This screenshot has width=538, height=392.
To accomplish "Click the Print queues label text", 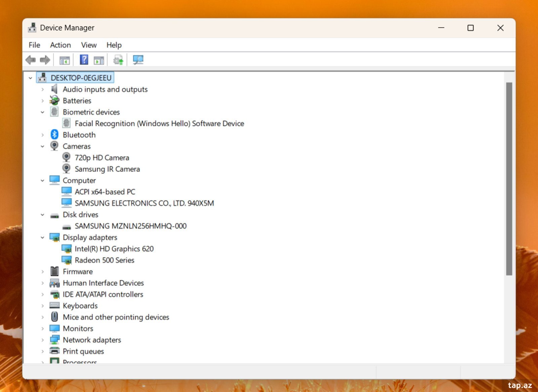I will click(83, 351).
